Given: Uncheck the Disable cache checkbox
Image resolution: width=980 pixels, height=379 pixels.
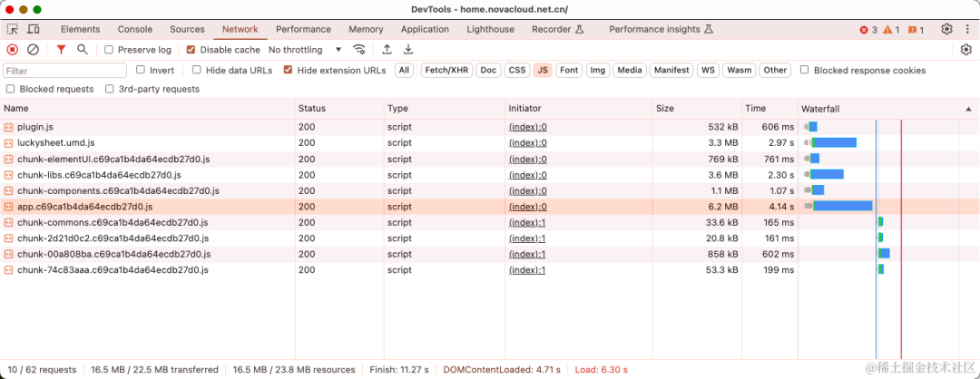Looking at the screenshot, I should pyautogui.click(x=191, y=49).
